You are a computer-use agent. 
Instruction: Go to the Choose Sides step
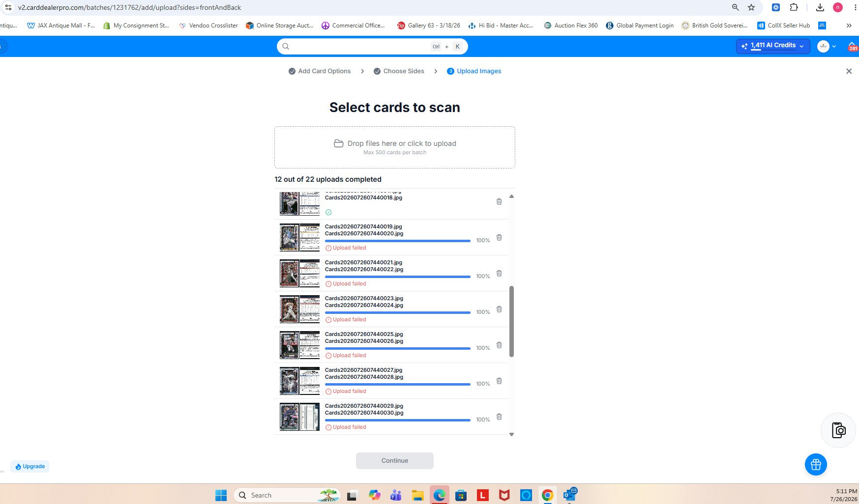(399, 71)
